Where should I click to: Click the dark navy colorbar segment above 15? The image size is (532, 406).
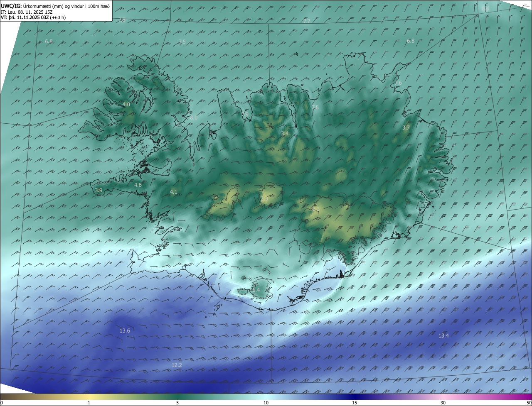coord(355,396)
